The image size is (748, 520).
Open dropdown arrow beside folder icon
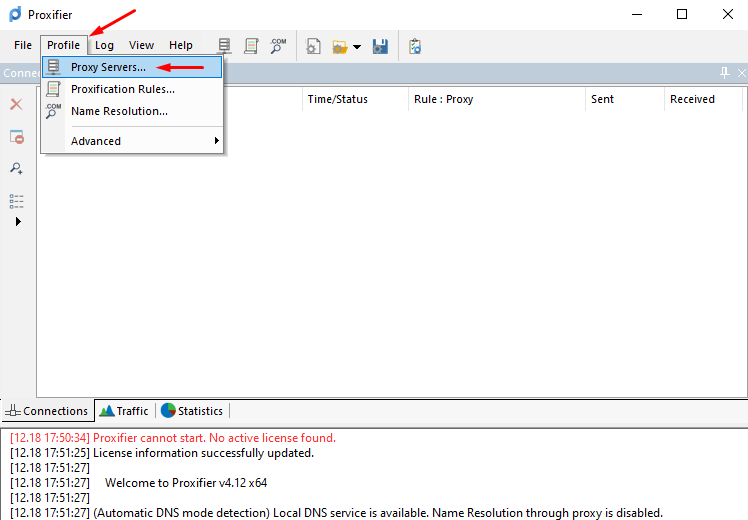coord(357,47)
